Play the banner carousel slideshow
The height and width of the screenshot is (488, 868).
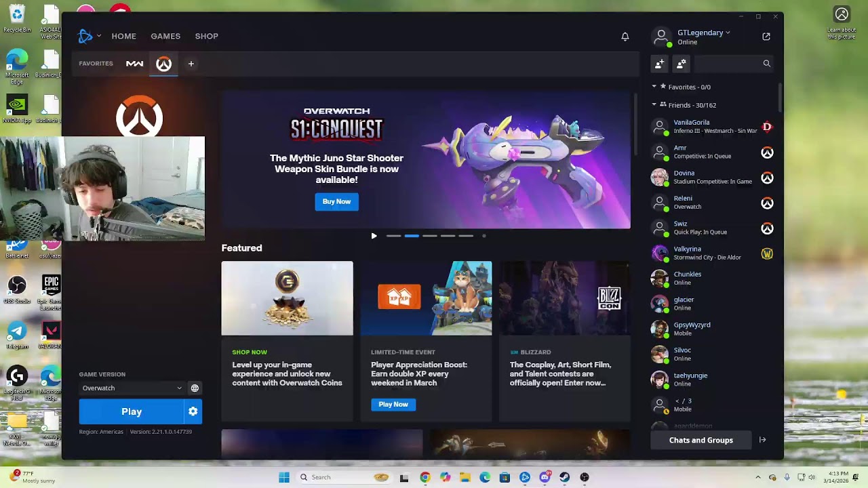(374, 236)
